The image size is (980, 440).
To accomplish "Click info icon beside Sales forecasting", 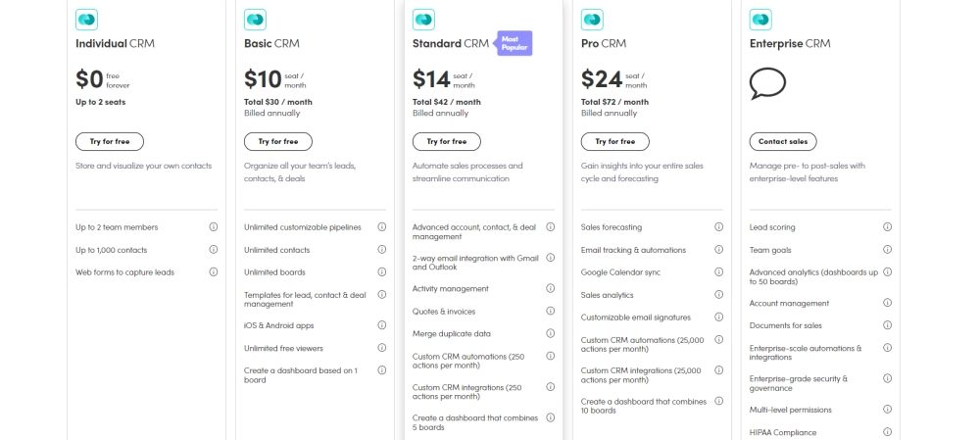I will point(718,227).
